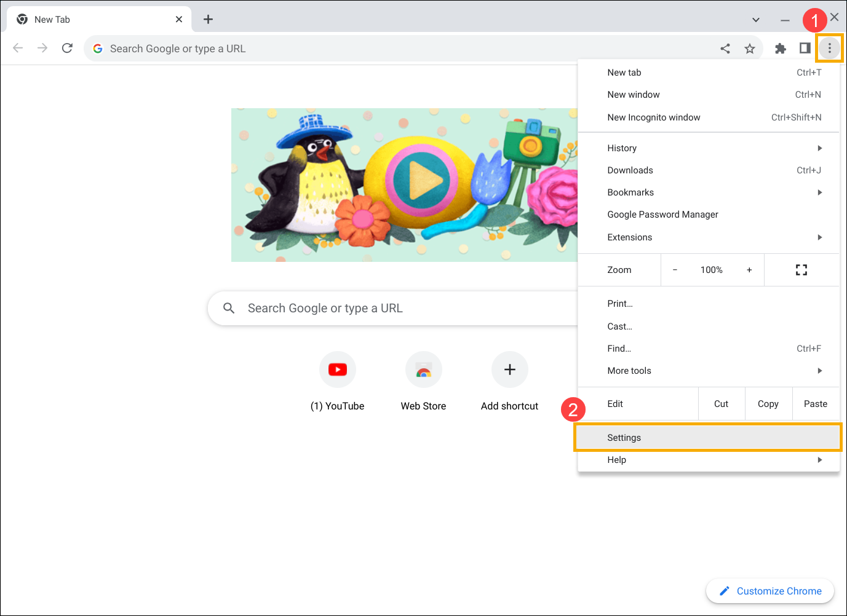Open Downloads from the menu

[709, 170]
